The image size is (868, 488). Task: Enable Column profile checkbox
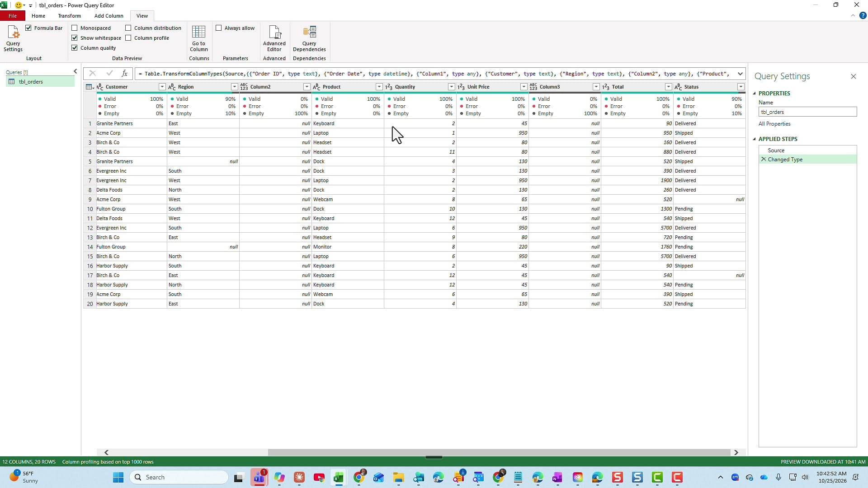[x=128, y=38]
